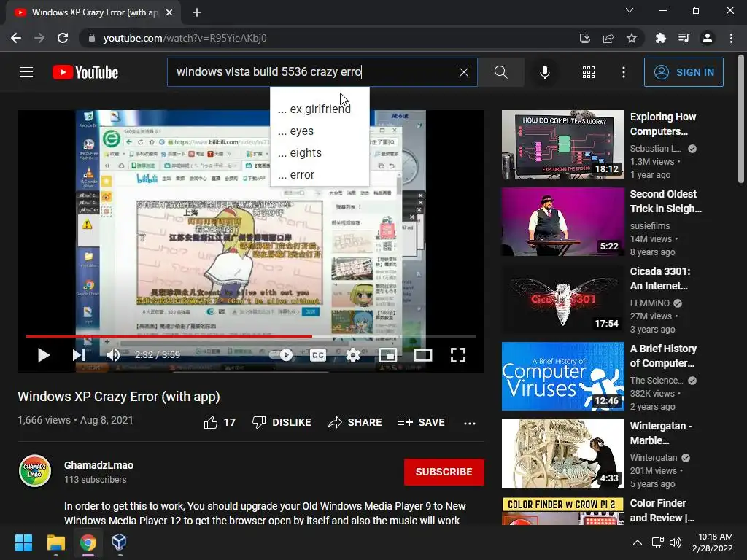Choose the 'ex girlfriend' suggestion
747x560 pixels.
320,109
